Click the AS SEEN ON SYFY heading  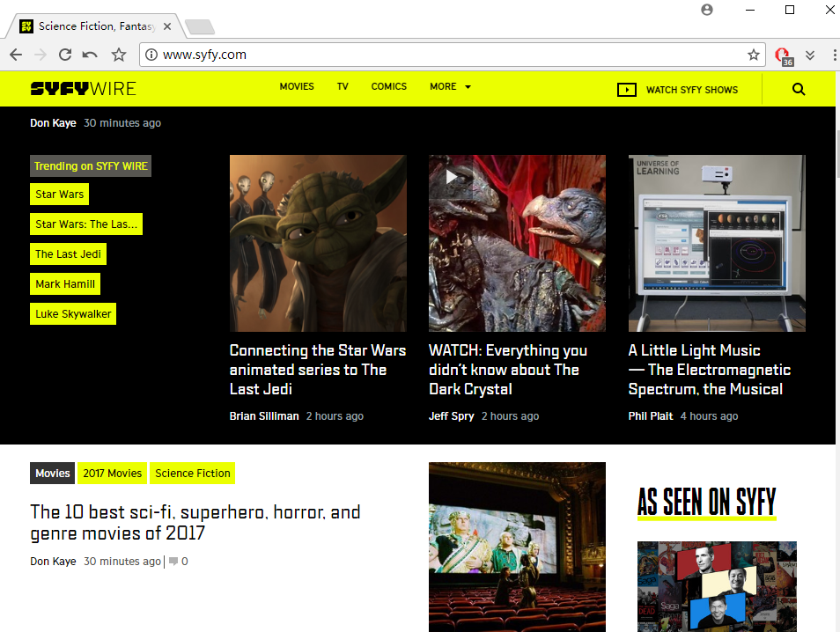pos(707,503)
